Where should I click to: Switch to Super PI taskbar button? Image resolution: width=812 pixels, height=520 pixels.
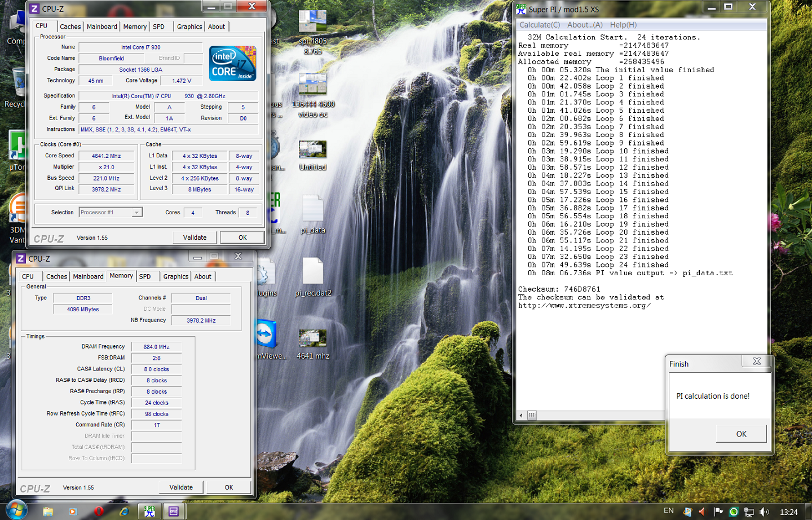coord(150,512)
